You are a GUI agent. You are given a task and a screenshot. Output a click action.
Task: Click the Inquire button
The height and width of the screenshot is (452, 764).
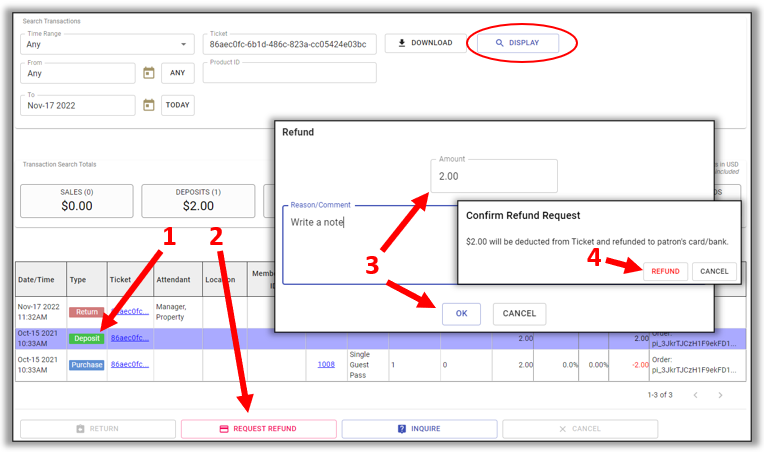point(418,429)
